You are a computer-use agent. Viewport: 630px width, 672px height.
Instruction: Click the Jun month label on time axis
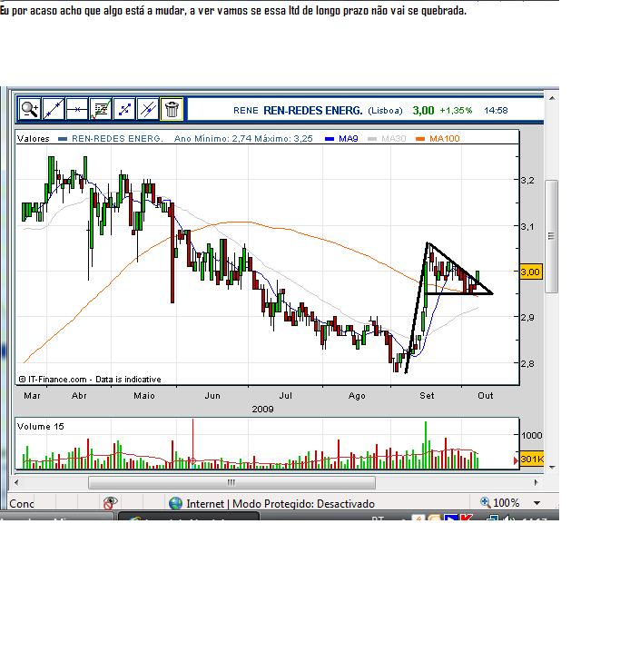pyautogui.click(x=212, y=396)
